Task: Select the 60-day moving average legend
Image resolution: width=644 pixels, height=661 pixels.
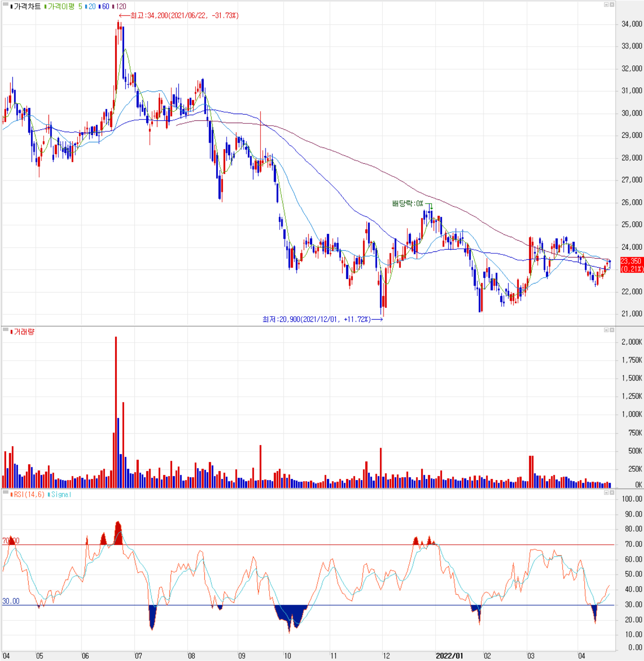Action: pyautogui.click(x=104, y=6)
